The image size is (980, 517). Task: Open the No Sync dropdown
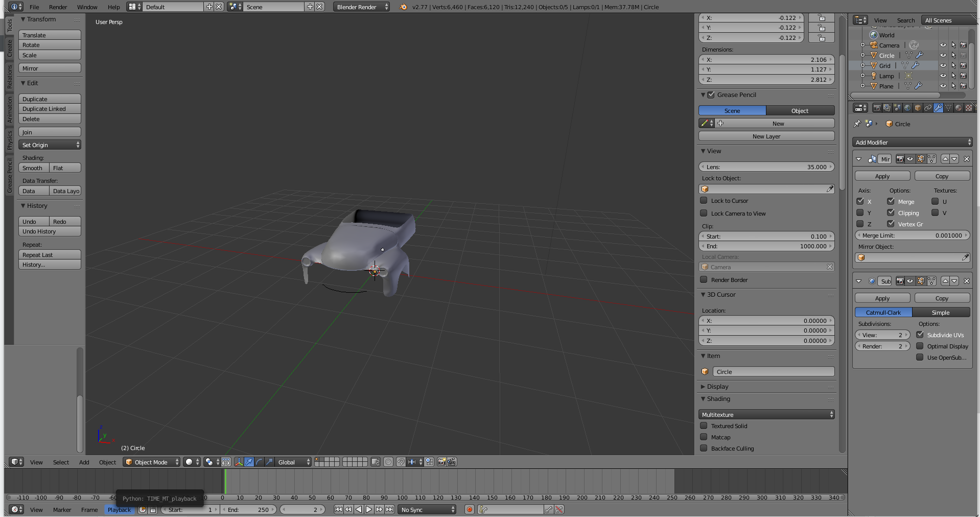[428, 509]
